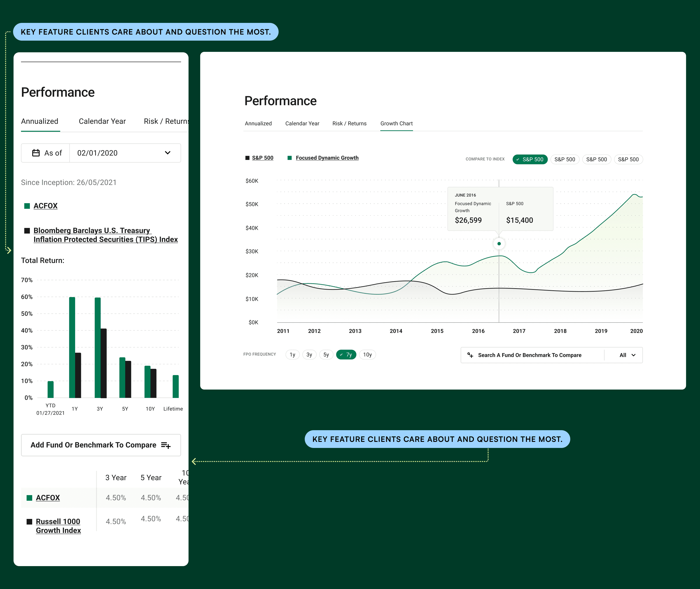Screen dimensions: 700x589
Task: Click the calendar icon next to As of
Action: 36,153
